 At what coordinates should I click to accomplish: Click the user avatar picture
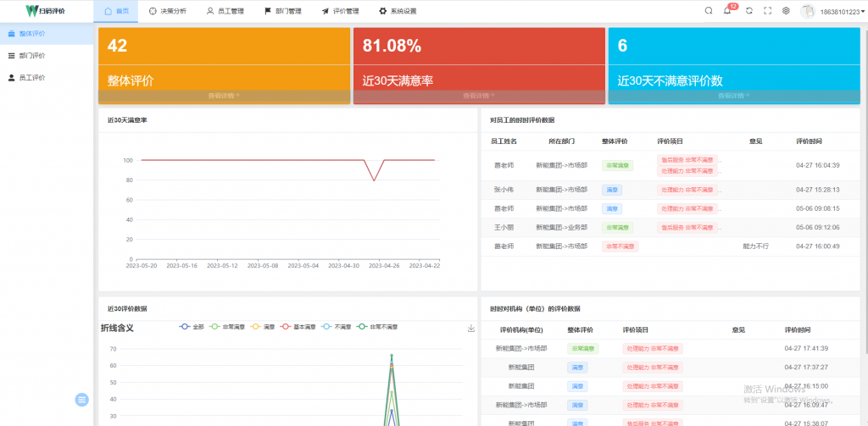pos(808,11)
